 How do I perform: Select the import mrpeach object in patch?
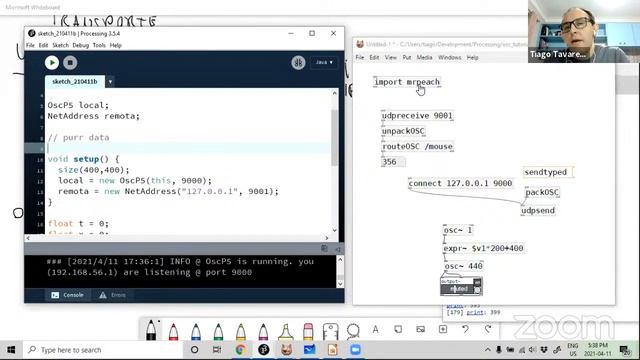pos(407,82)
